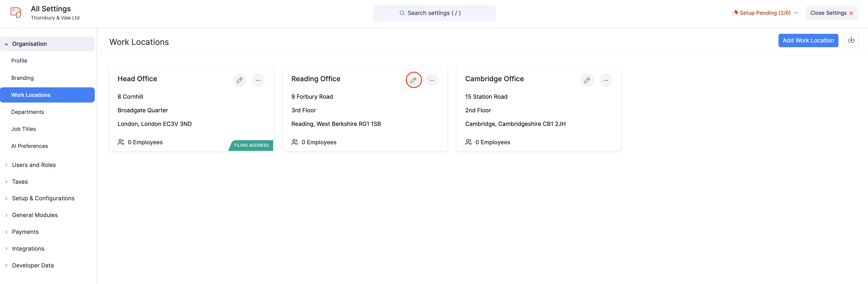Click the address London, London EC3V 3ND

click(154, 124)
